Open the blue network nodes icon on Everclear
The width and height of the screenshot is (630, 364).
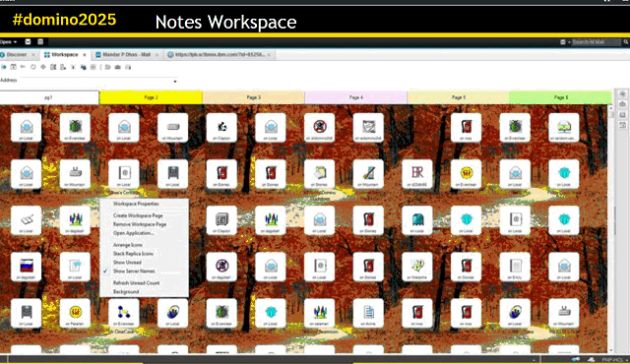[x=124, y=313]
